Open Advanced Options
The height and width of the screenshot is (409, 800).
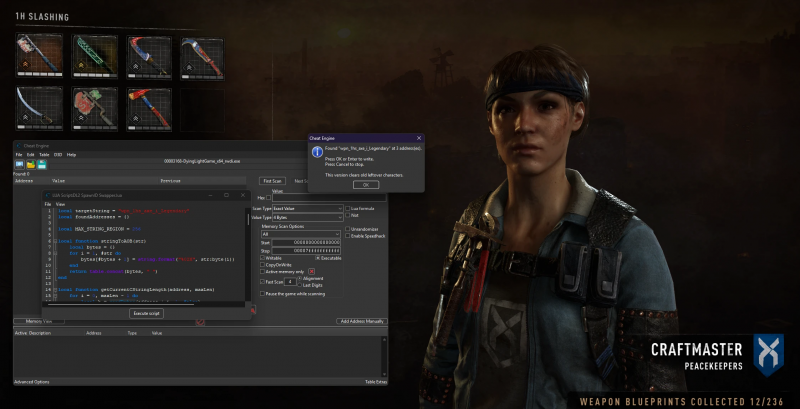(32, 381)
